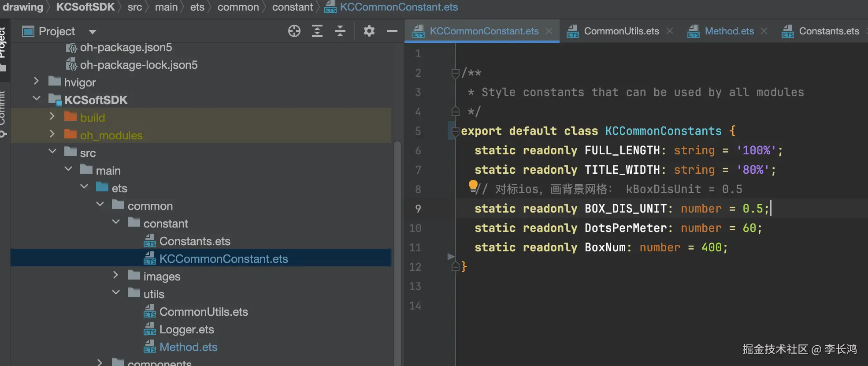The height and width of the screenshot is (366, 868).
Task: Click the build folder icon
Action: [x=70, y=116]
